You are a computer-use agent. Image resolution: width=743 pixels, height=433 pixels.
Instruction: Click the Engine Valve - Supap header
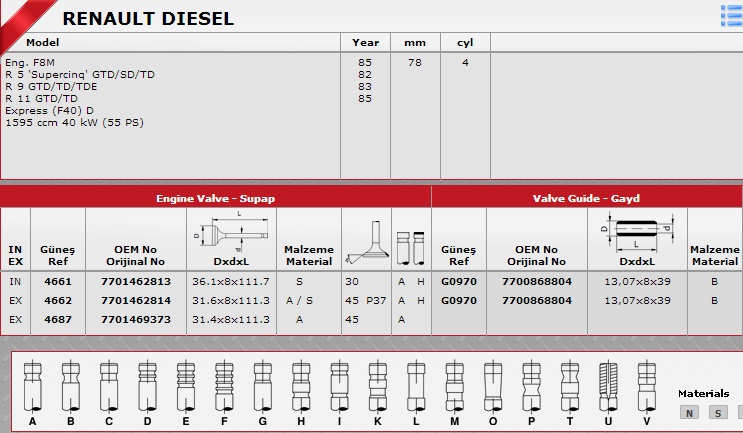[216, 198]
